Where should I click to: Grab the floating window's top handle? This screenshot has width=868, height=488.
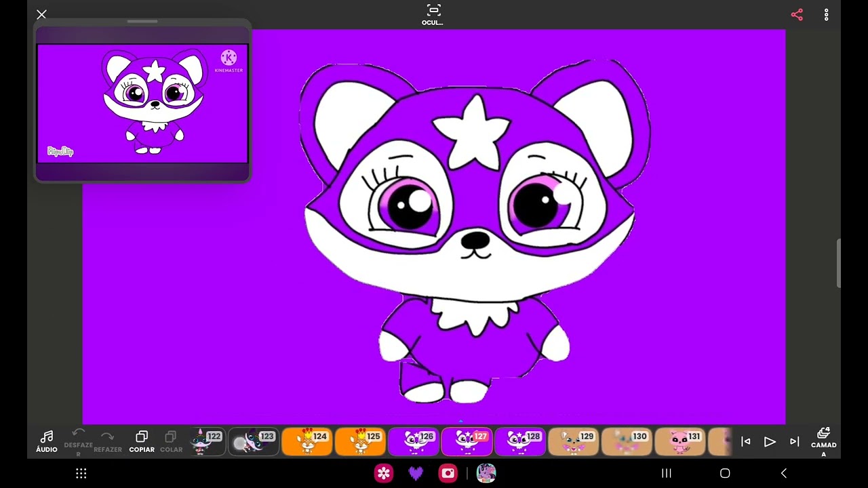[x=142, y=22]
